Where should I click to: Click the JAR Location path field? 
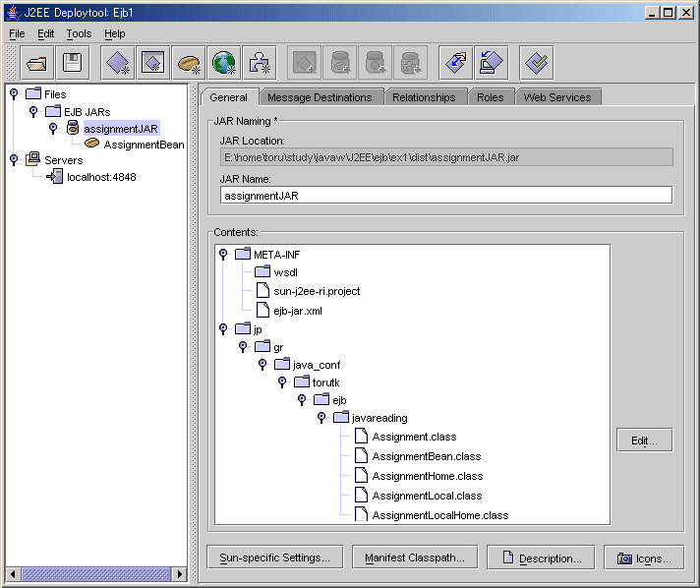[446, 157]
